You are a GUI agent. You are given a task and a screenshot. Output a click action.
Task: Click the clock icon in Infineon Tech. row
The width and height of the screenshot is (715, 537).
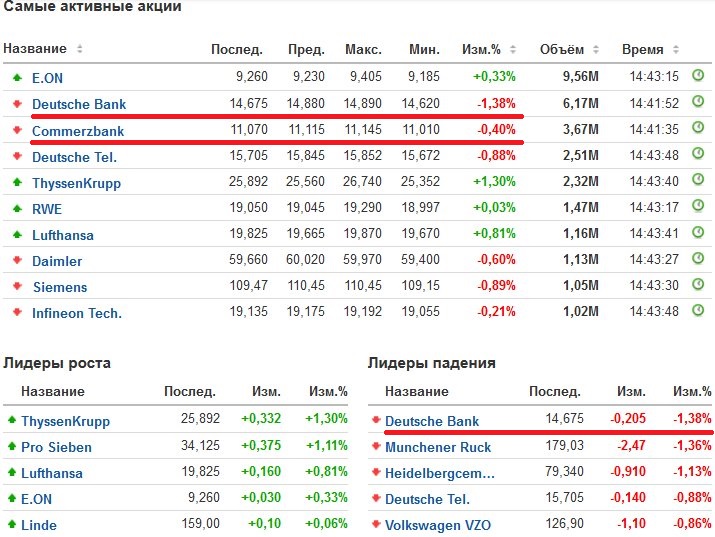(698, 311)
